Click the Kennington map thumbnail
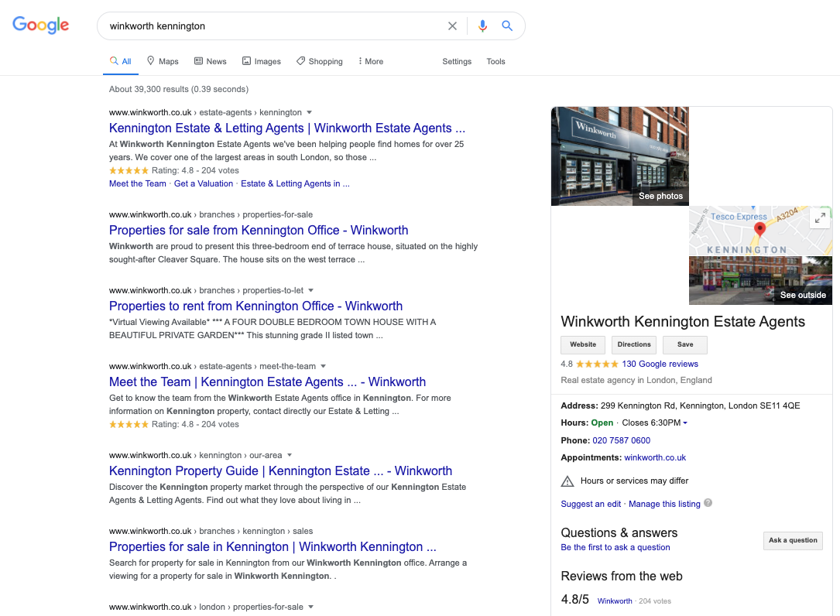840x616 pixels. [760, 231]
